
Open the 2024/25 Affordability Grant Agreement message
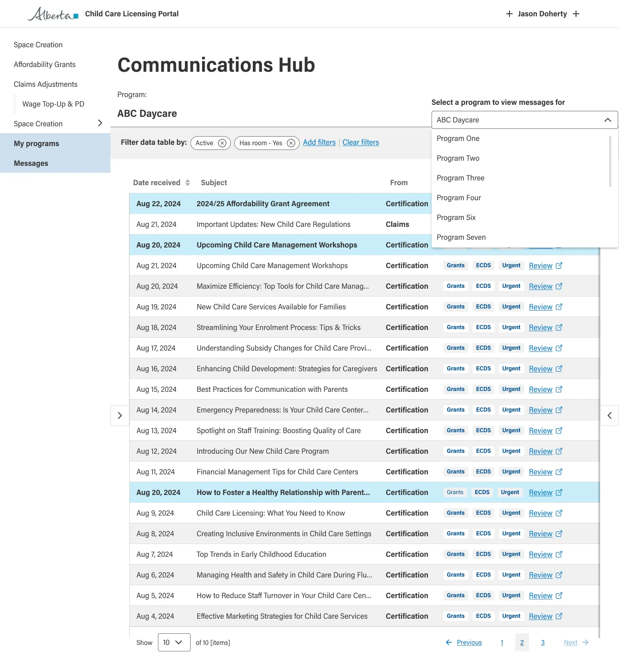263,204
